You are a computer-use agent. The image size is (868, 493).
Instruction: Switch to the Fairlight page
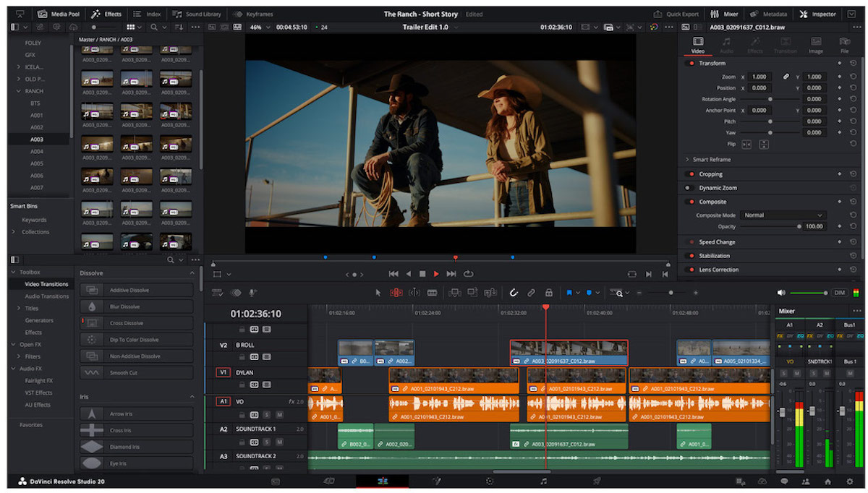pos(545,480)
